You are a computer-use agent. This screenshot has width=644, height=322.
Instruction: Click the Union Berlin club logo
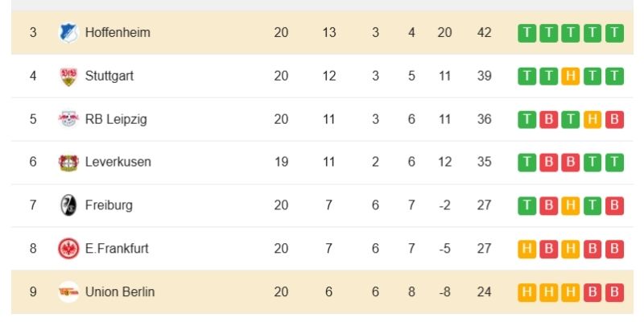68,292
